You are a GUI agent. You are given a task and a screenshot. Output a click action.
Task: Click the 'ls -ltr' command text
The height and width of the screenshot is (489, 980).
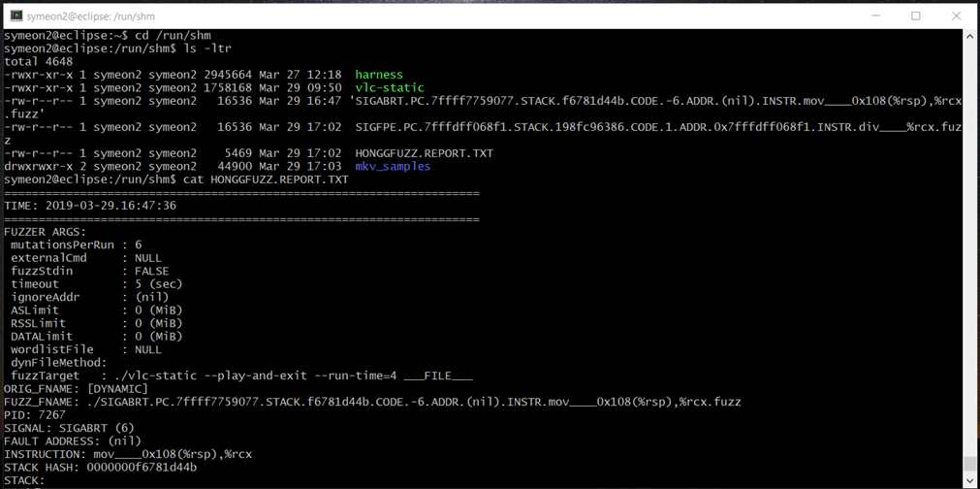click(207, 49)
